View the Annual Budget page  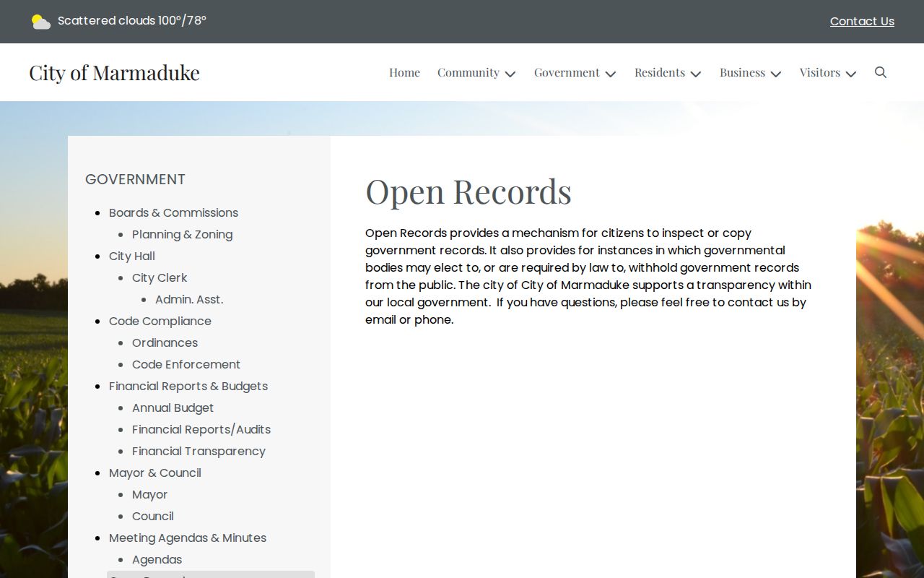[x=173, y=407]
